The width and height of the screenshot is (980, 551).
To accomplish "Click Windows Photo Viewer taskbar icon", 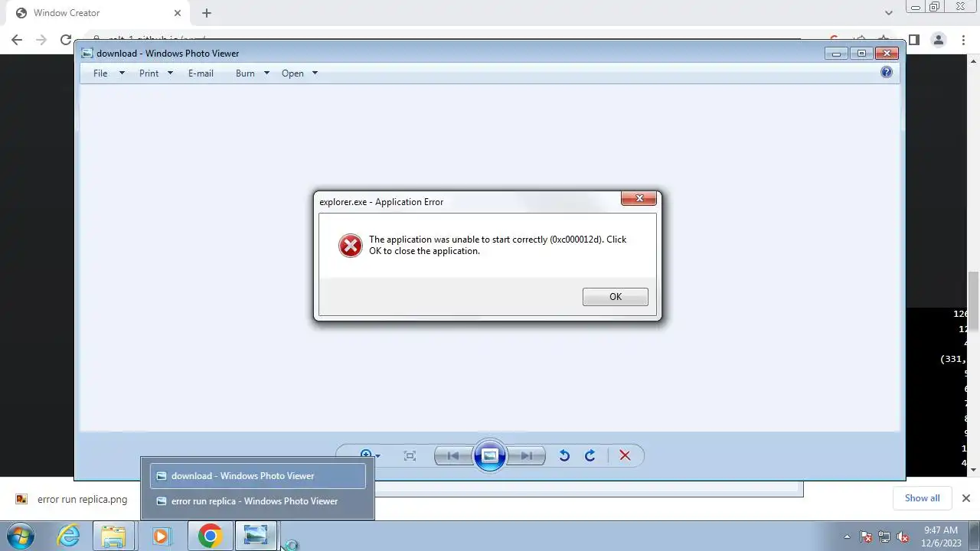I will click(x=256, y=536).
